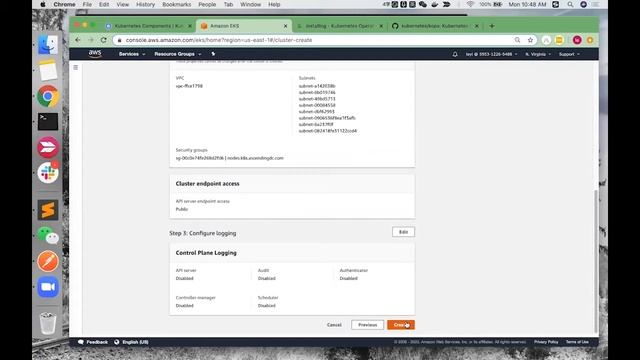Expand the Resource Groups dropdown
640x360 pixels.
click(x=178, y=54)
